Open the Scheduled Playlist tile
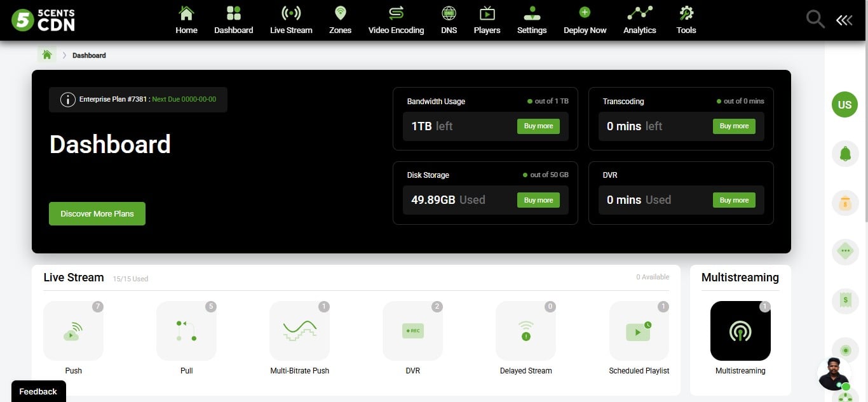The width and height of the screenshot is (868, 402). tap(639, 331)
